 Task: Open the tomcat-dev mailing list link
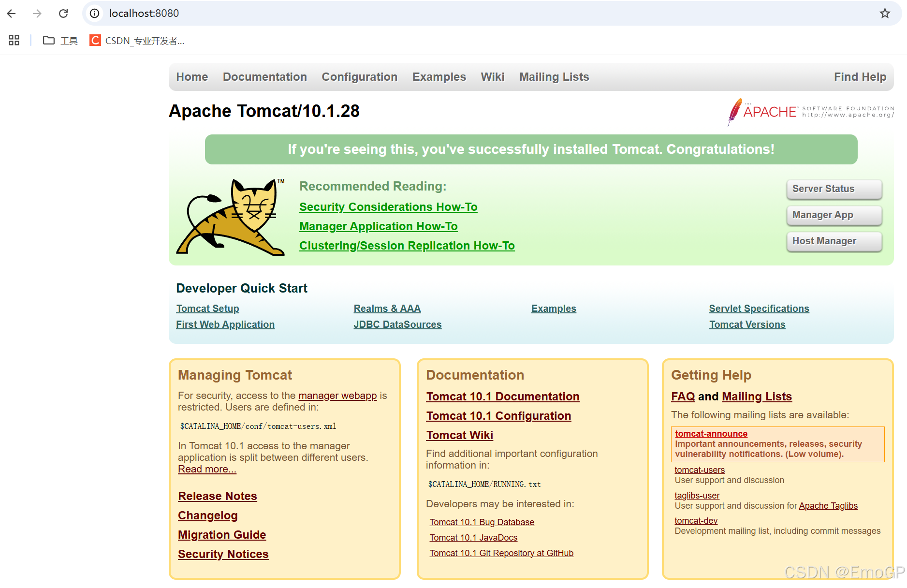click(x=696, y=521)
